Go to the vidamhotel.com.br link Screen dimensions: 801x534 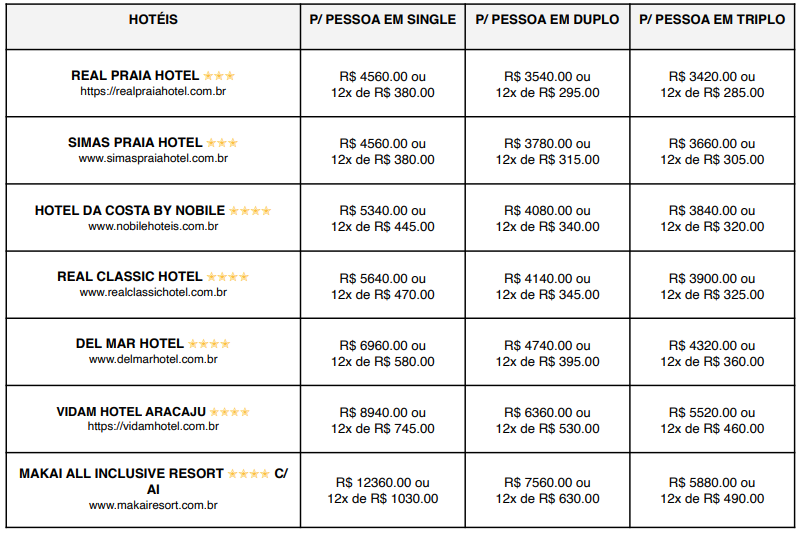point(153,426)
